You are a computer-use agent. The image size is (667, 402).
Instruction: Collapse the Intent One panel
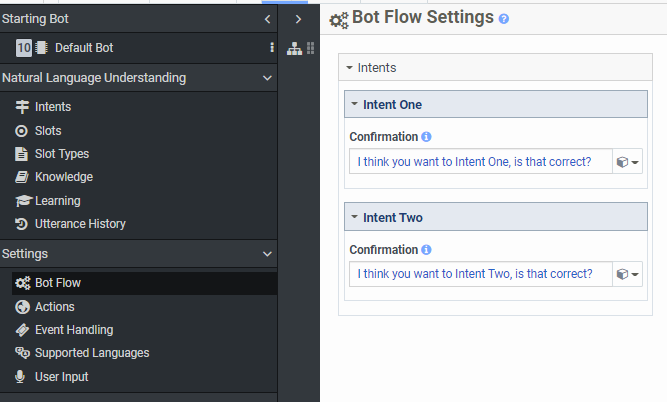(353, 105)
